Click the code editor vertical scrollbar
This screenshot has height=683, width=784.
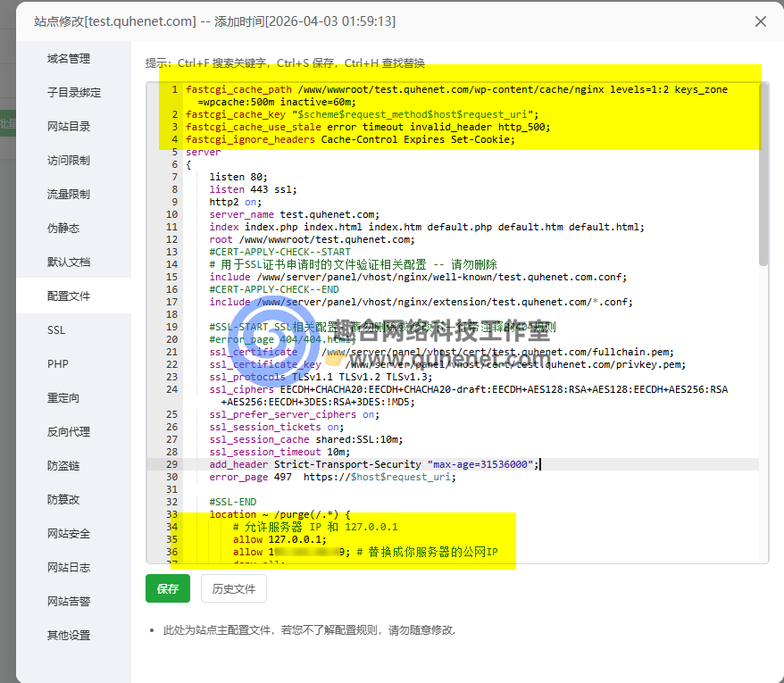(763, 179)
